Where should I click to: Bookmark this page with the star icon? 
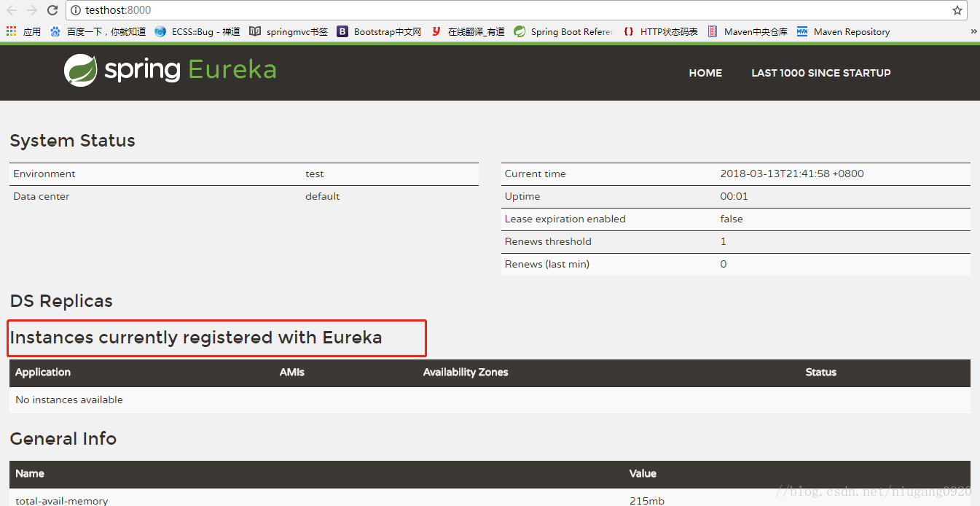pyautogui.click(x=957, y=10)
